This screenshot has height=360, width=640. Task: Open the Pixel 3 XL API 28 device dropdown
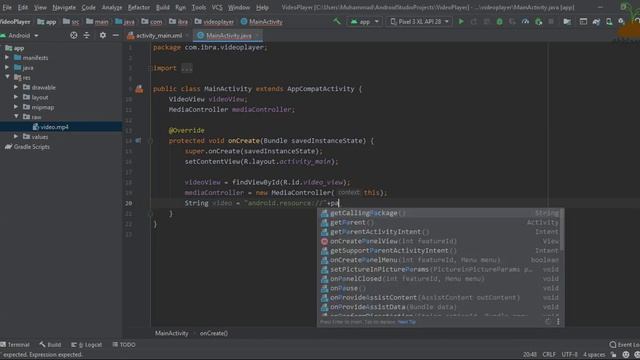pos(420,22)
